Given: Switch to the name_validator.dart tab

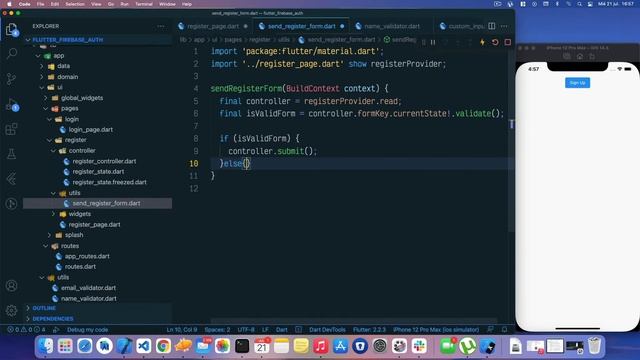Looking at the screenshot, I should [391, 26].
